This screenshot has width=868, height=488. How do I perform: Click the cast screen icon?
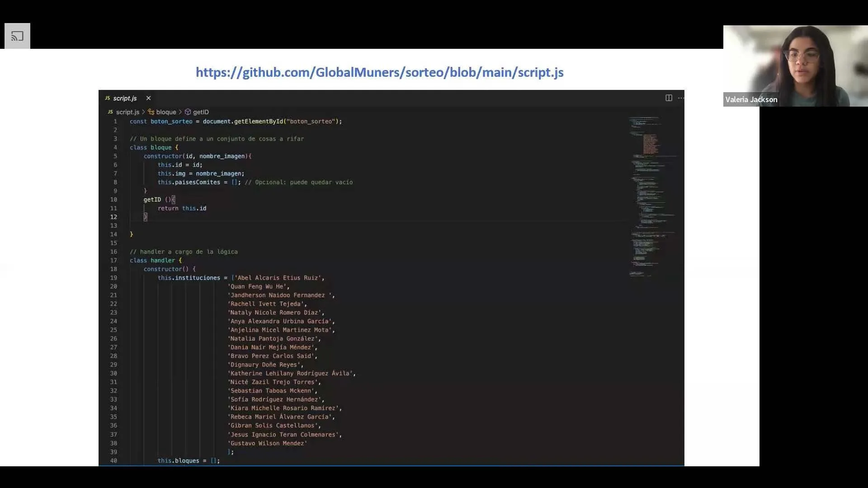(x=17, y=36)
